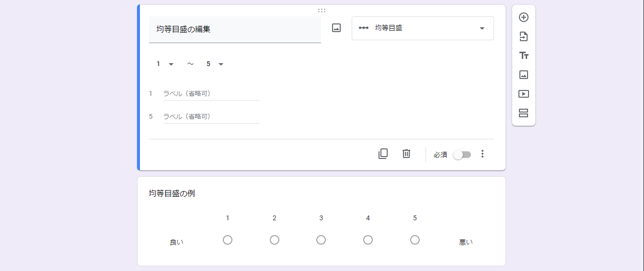The height and width of the screenshot is (271, 644).
Task: Add a video from the sidebar
Action: (x=524, y=94)
